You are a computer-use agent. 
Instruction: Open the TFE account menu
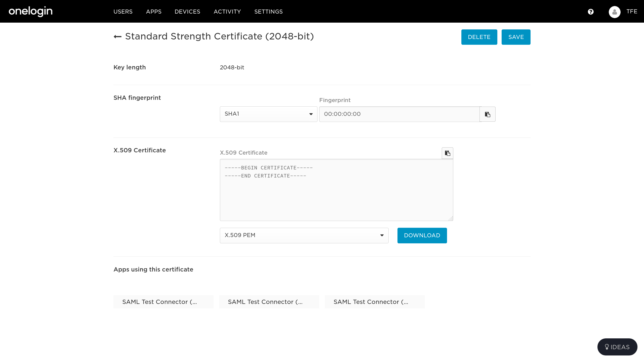point(632,12)
